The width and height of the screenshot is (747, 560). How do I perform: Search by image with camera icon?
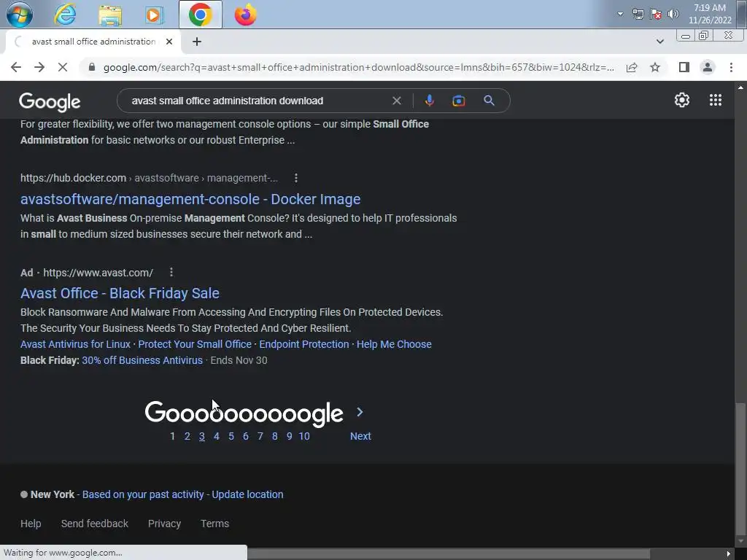tap(458, 101)
